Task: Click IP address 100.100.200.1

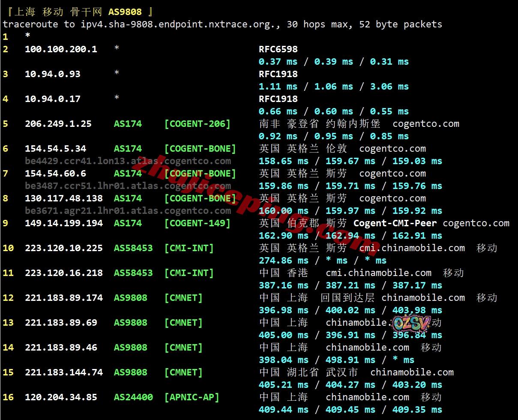Action: [x=61, y=49]
